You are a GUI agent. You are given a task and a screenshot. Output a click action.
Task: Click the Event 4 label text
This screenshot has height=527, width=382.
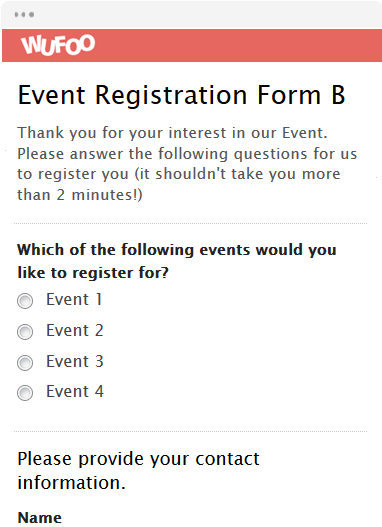(x=75, y=391)
